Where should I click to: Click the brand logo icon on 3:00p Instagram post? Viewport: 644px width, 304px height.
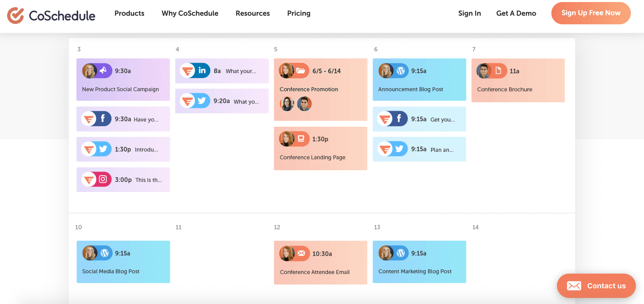point(89,179)
